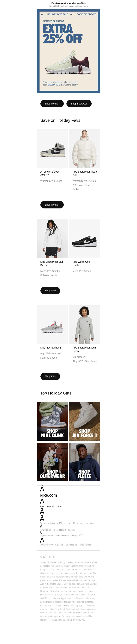
Task: Open the Shop Outerwear tile
Action: coord(52,462)
